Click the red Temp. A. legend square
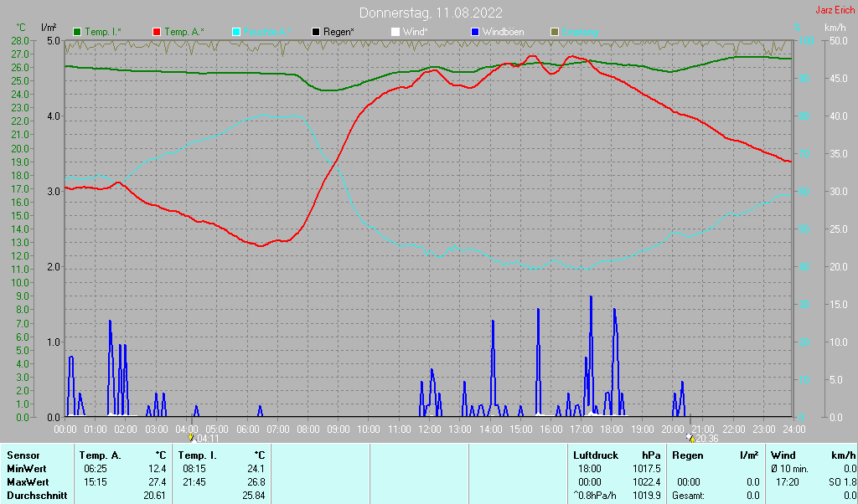858x504 pixels. coord(157,32)
